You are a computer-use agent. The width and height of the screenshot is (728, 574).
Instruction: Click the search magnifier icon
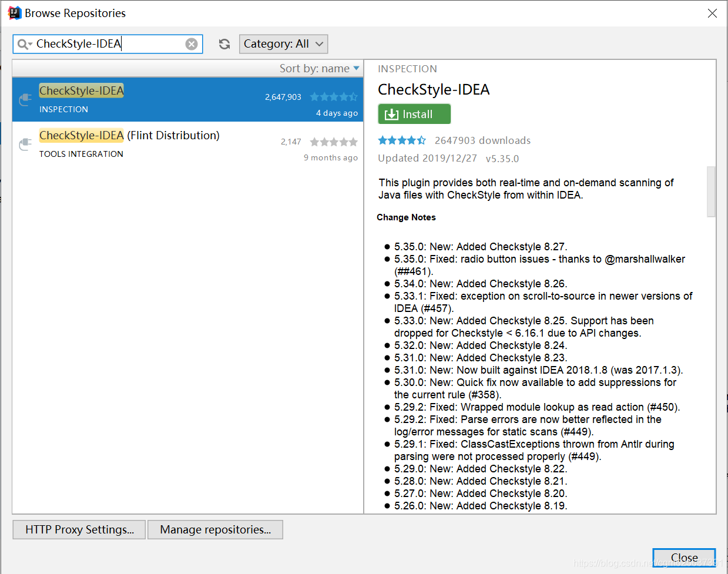tap(24, 44)
